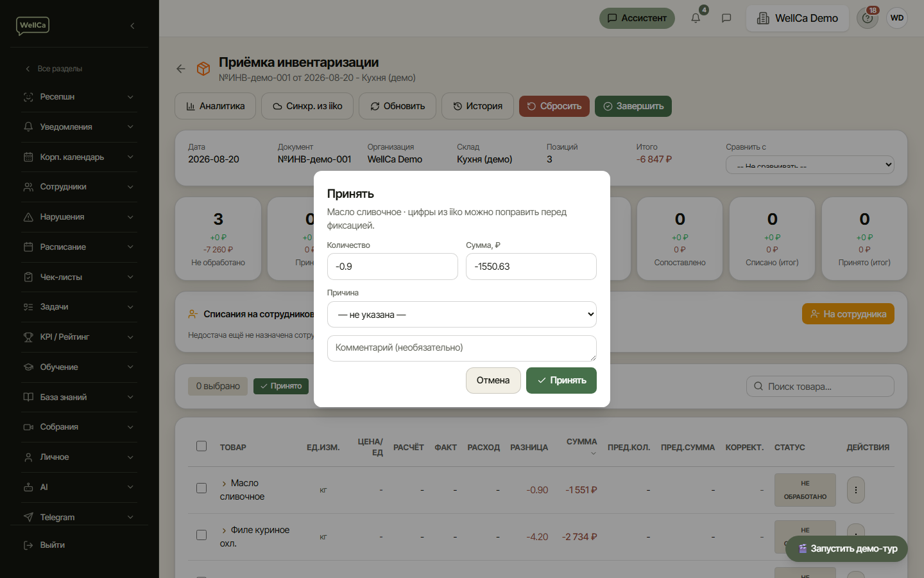Open the Причина dropdown in the dialog
The width and height of the screenshot is (924, 578).
click(462, 315)
